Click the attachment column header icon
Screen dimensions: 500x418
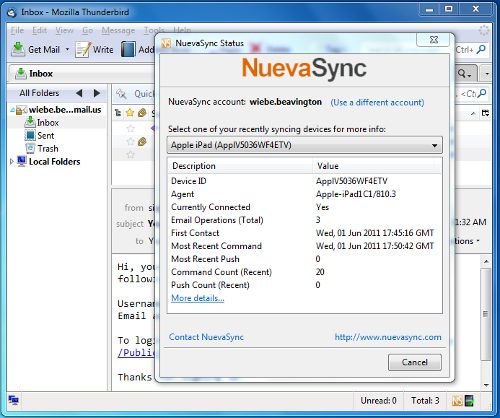point(142,113)
